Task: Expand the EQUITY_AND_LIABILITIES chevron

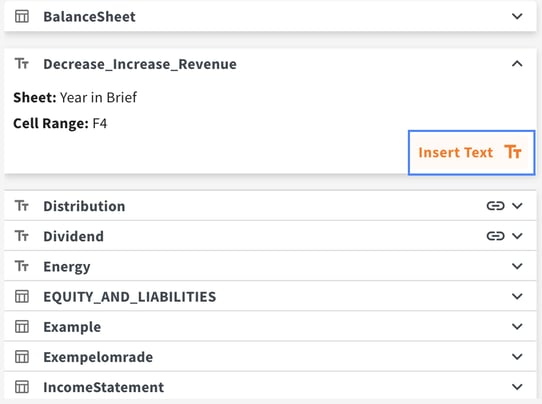Action: pyautogui.click(x=517, y=297)
